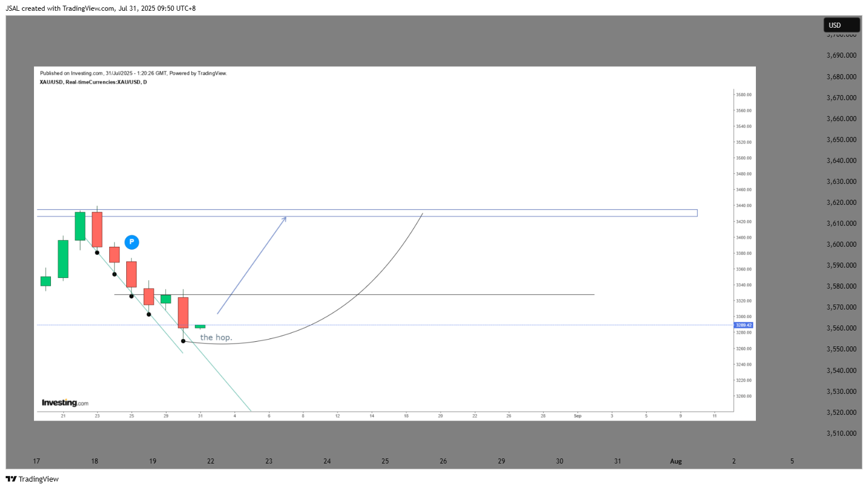Click the 3500.00 label on embedded chart scale

click(x=744, y=158)
